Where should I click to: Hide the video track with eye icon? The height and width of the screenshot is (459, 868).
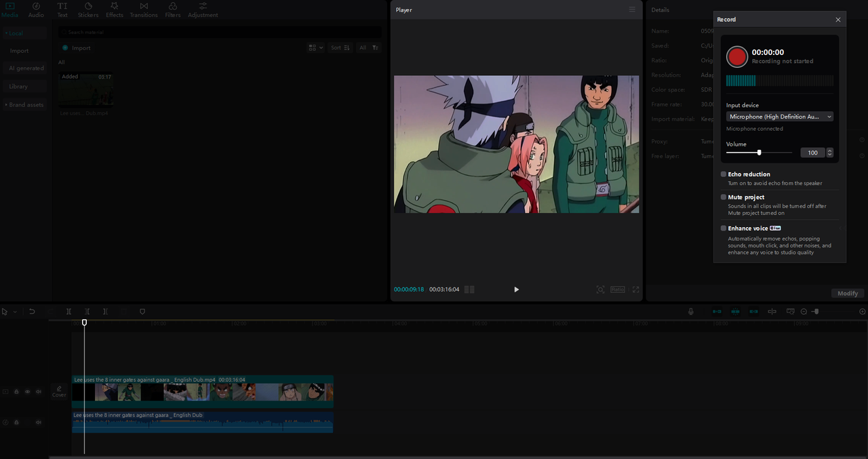(x=27, y=392)
